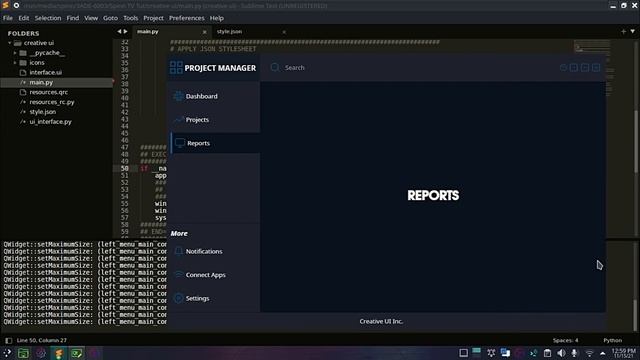Screen dimensions: 640x360
Task: Open the Sublime Text taskbar icon
Action: (x=59, y=353)
